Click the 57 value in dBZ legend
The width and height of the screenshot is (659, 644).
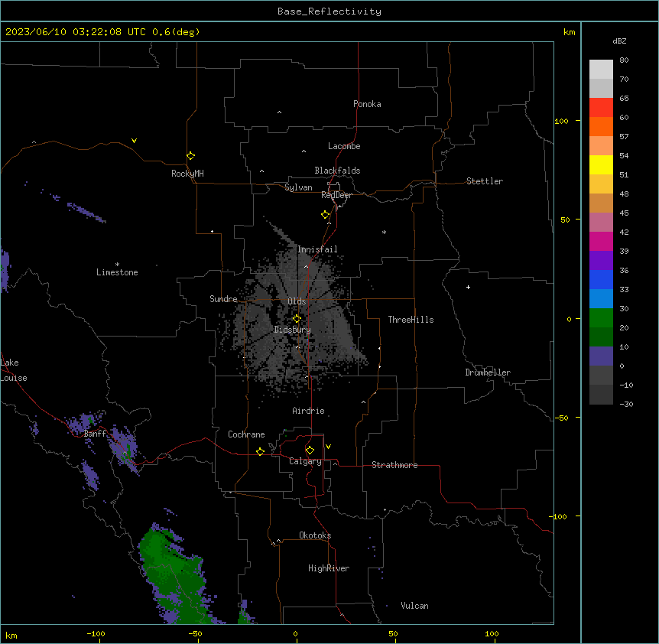[624, 136]
